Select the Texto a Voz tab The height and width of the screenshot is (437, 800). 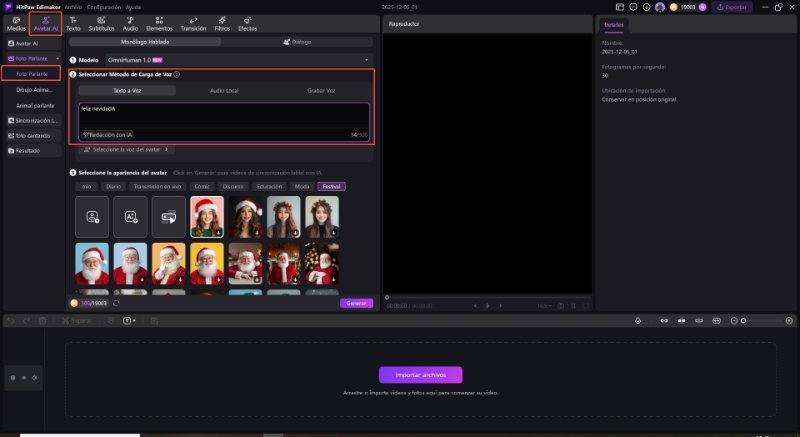(127, 90)
